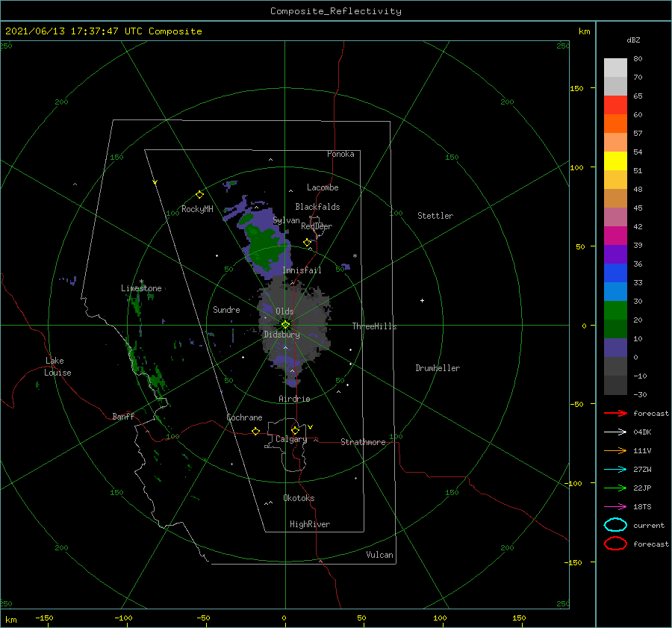This screenshot has width=672, height=628.
Task: Click the Didsbury city label
Action: (x=281, y=335)
